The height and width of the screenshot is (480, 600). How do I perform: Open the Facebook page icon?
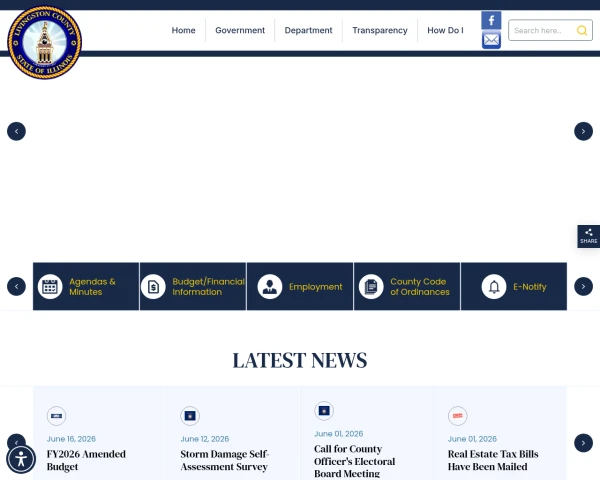pyautogui.click(x=491, y=20)
